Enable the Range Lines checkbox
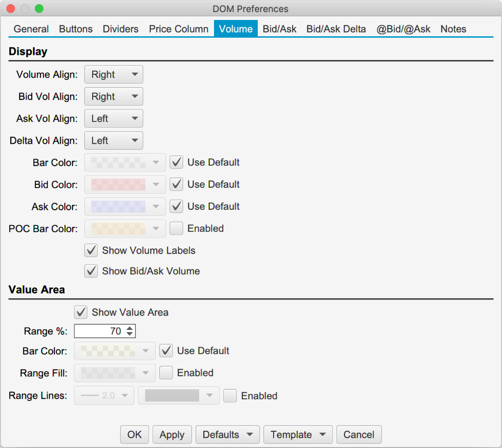The height and width of the screenshot is (448, 502). tap(230, 396)
